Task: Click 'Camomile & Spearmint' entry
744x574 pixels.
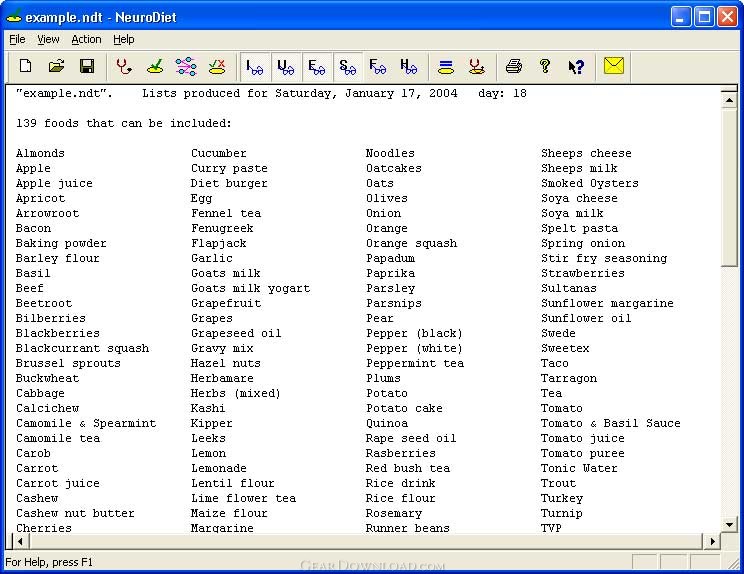Action: click(86, 423)
